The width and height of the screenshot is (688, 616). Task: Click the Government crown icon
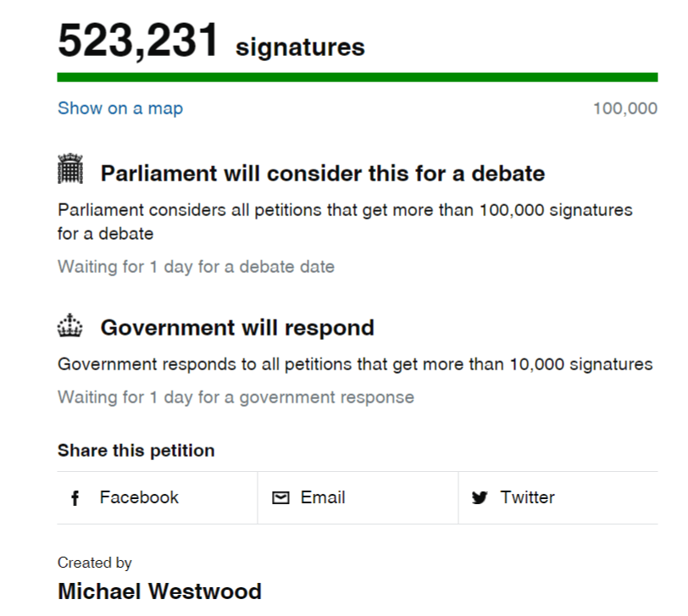71,326
